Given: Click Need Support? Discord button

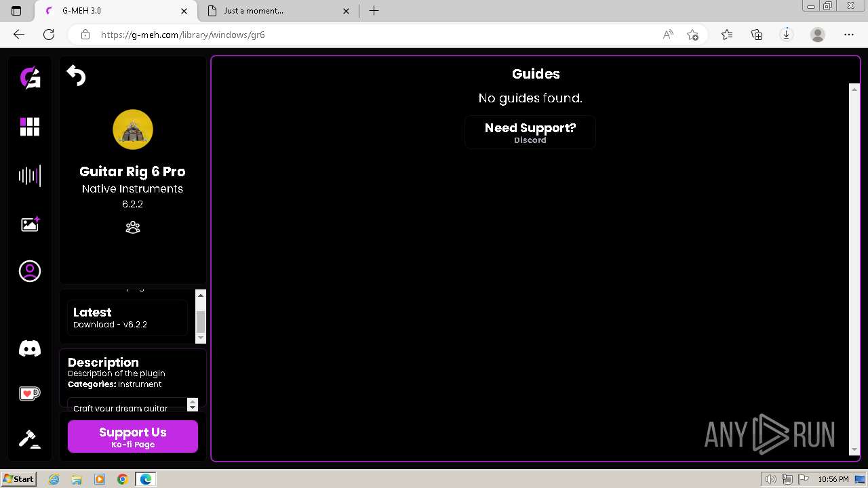Looking at the screenshot, I should (530, 132).
